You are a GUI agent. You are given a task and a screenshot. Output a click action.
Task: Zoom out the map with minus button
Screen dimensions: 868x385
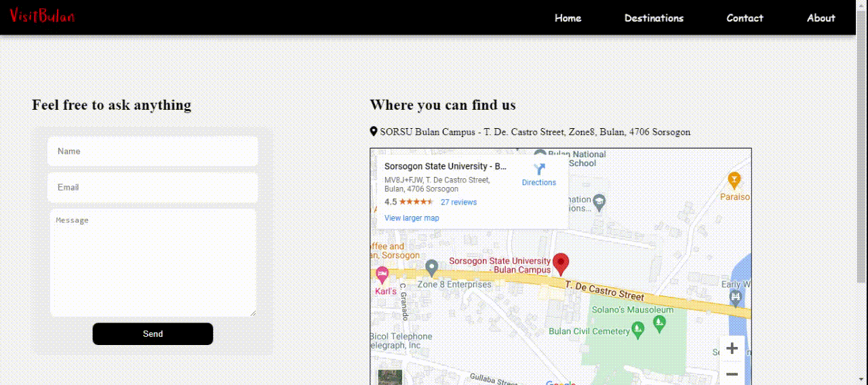732,373
